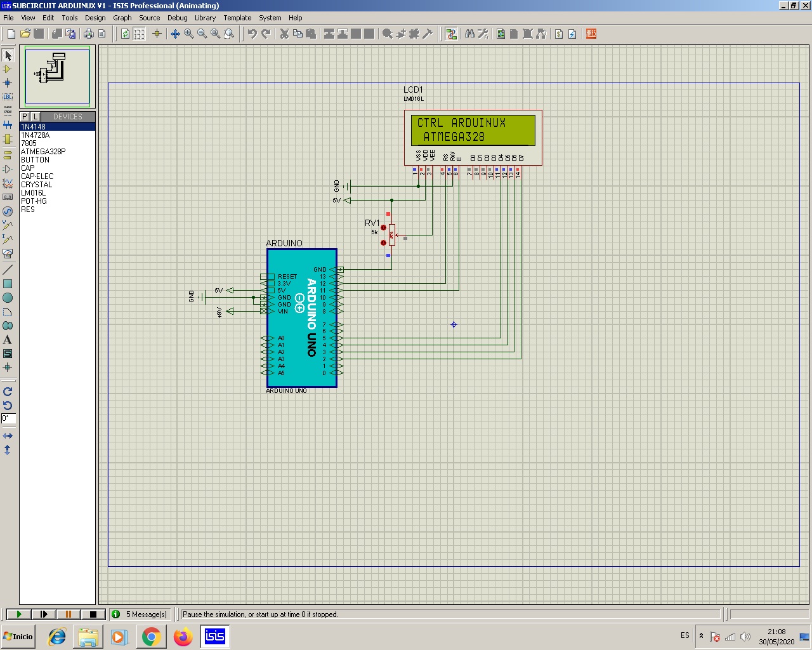This screenshot has width=812, height=650.
Task: Open the Debug menu
Action: (178, 18)
